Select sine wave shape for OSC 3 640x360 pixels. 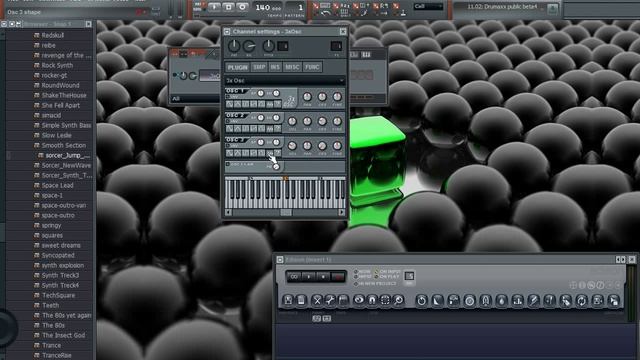tap(229, 153)
